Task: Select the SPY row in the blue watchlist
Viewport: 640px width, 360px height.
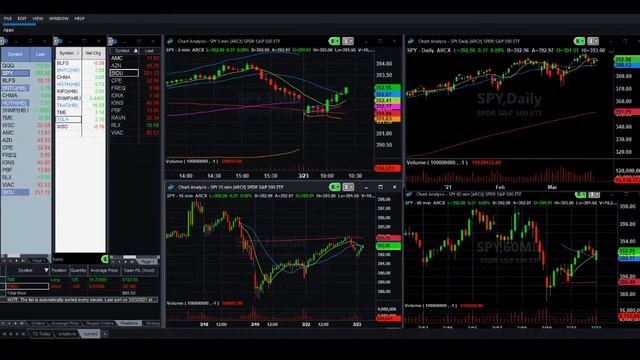Action: pos(26,73)
